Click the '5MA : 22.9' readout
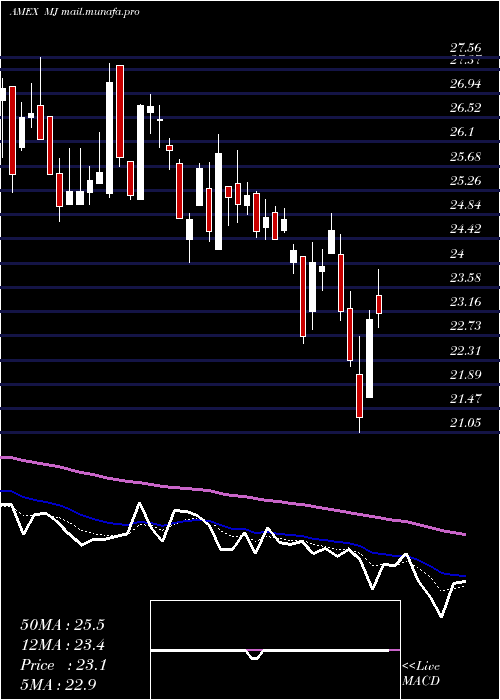The height and width of the screenshot is (700, 500). (x=59, y=685)
